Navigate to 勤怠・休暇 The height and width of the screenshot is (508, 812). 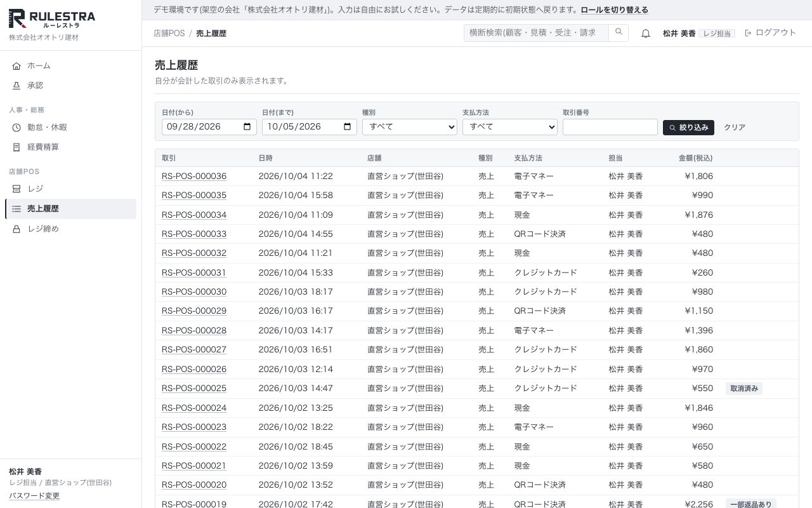point(70,128)
